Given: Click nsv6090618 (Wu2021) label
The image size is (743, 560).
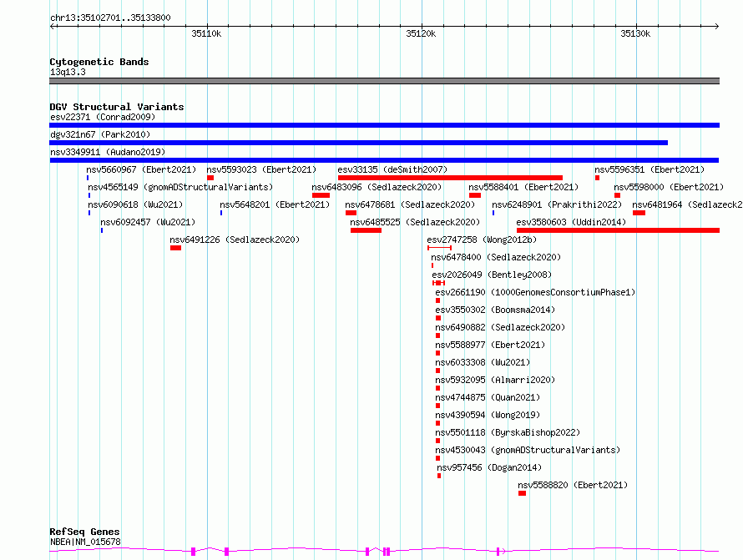Looking at the screenshot, I should [135, 204].
